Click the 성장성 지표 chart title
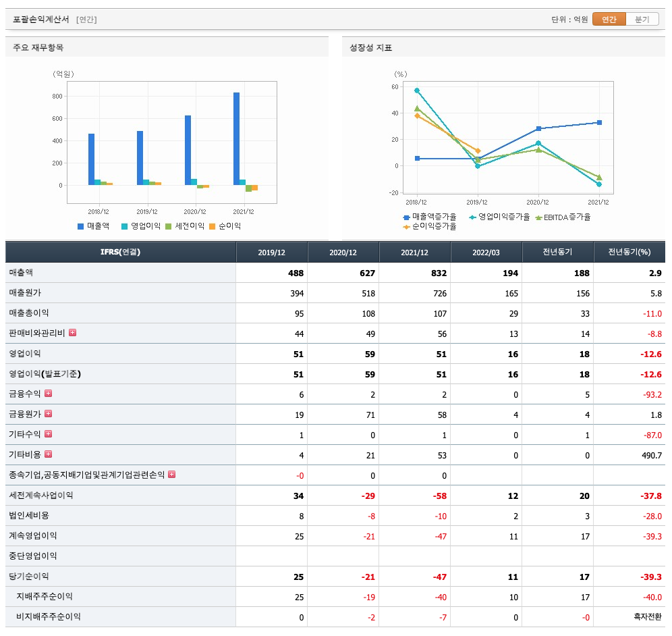 [370, 48]
